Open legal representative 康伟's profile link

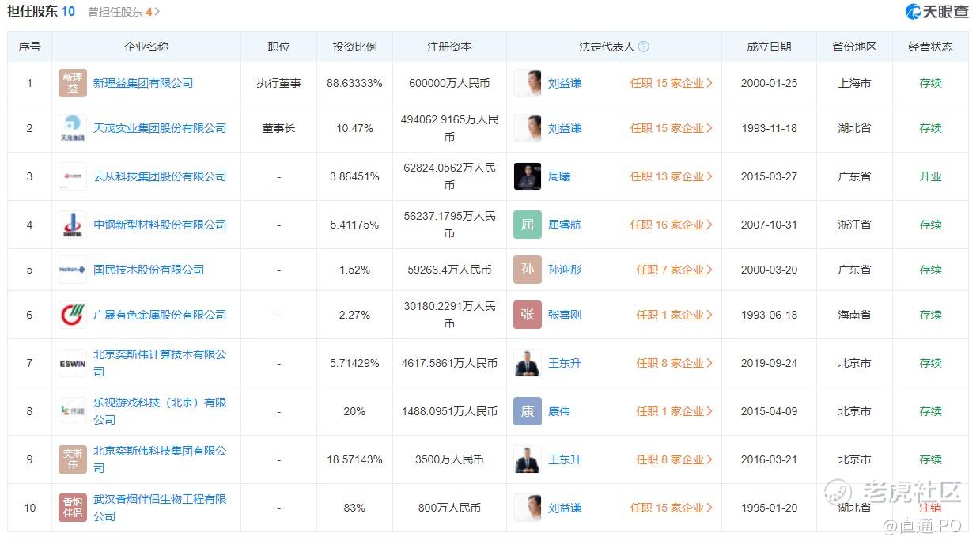tap(559, 411)
